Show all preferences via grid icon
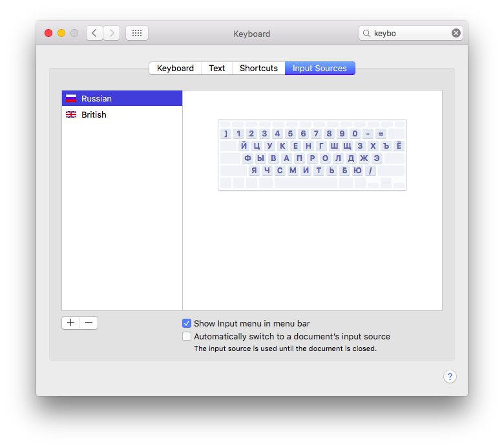The height and width of the screenshot is (448, 504). tap(137, 33)
